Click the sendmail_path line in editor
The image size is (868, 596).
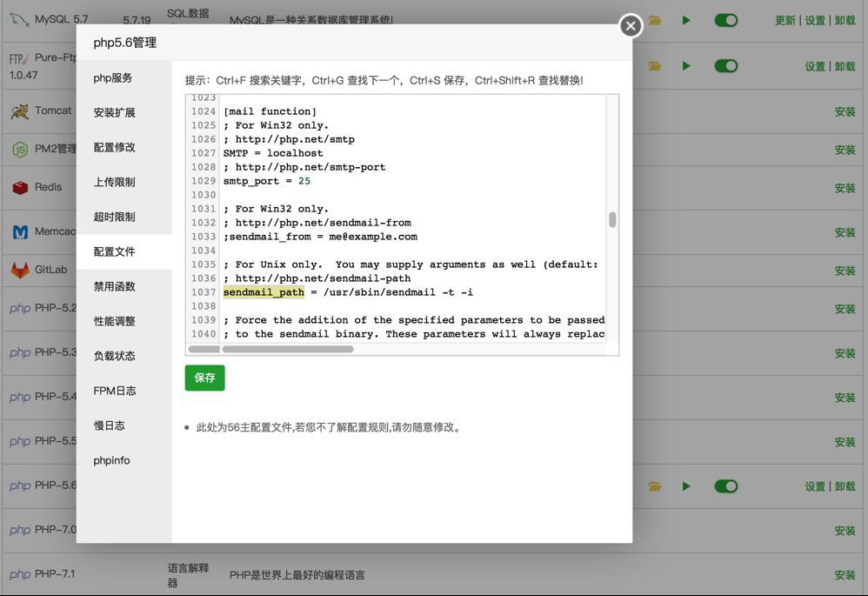coord(348,292)
